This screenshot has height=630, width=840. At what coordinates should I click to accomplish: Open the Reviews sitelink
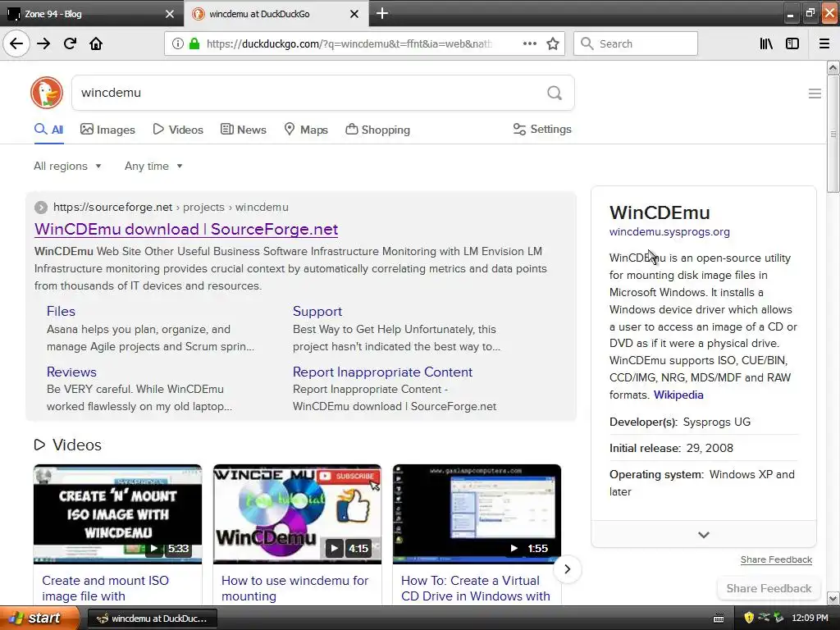coord(71,372)
